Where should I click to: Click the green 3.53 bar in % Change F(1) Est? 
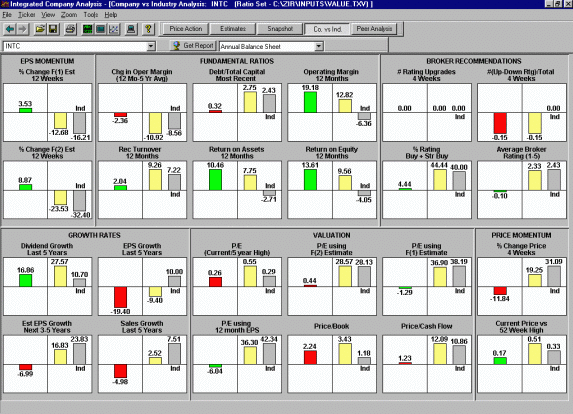[25, 110]
